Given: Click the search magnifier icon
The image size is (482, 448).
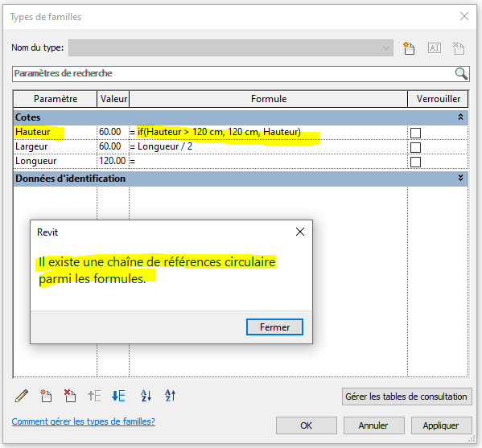Looking at the screenshot, I should [x=461, y=74].
